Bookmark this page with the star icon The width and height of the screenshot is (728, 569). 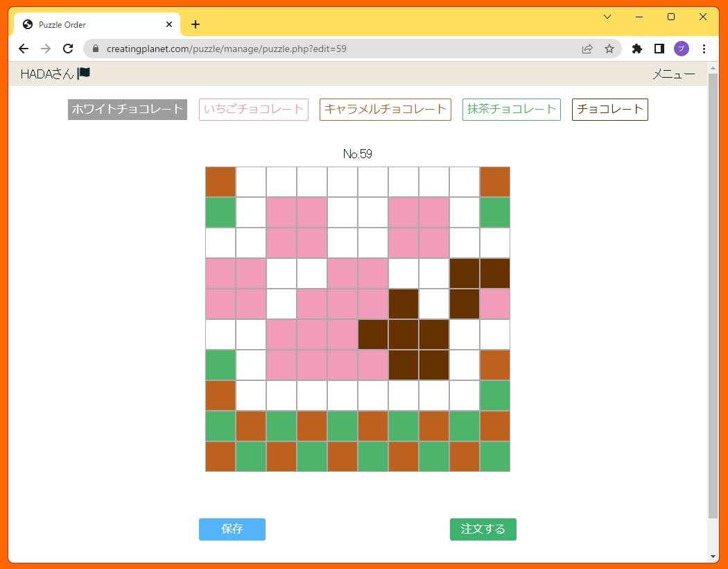(609, 49)
